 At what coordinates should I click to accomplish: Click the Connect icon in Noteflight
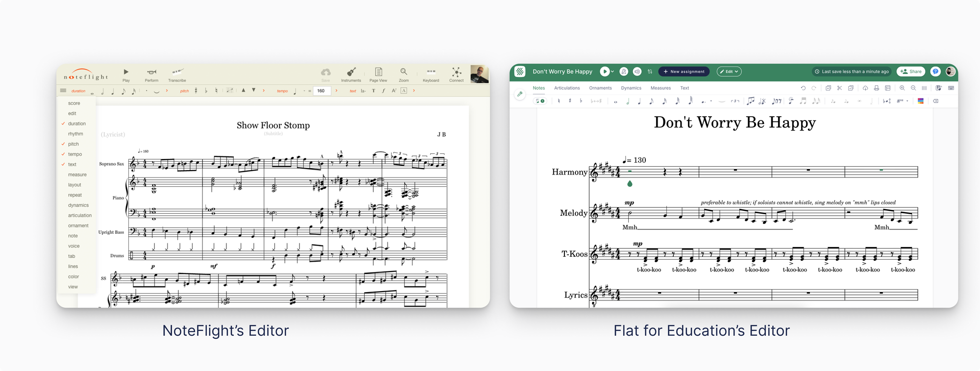point(456,72)
